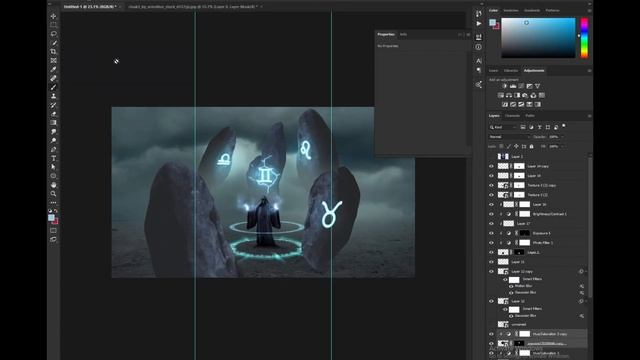
Task: Select the Rectangular Marquee tool
Action: point(53,25)
